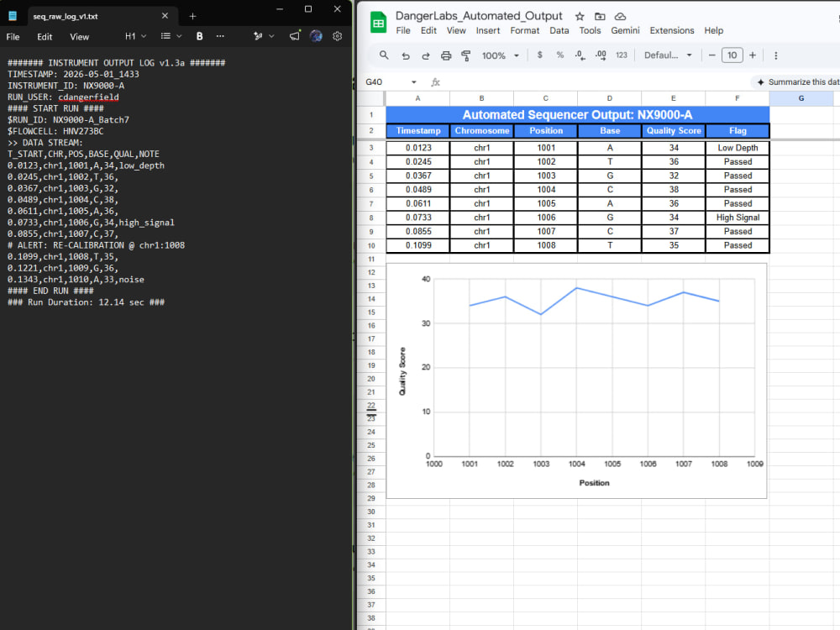Open Sheets Insert menu
Image resolution: width=840 pixels, height=630 pixels.
pyautogui.click(x=487, y=30)
